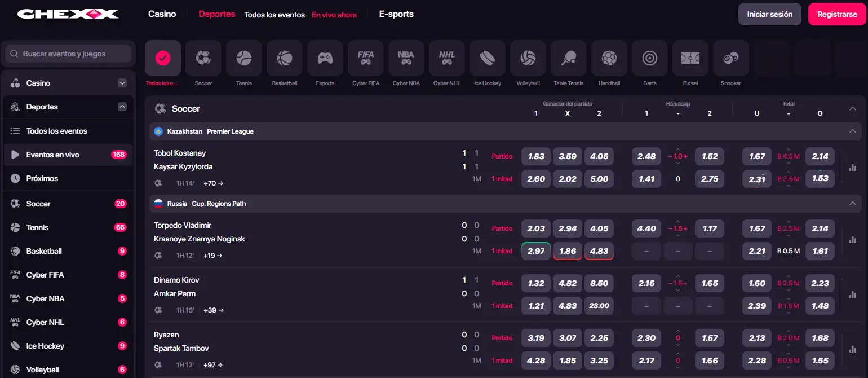The image size is (868, 378).
Task: Open Cyber NBA category in sidebar
Action: click(68, 298)
